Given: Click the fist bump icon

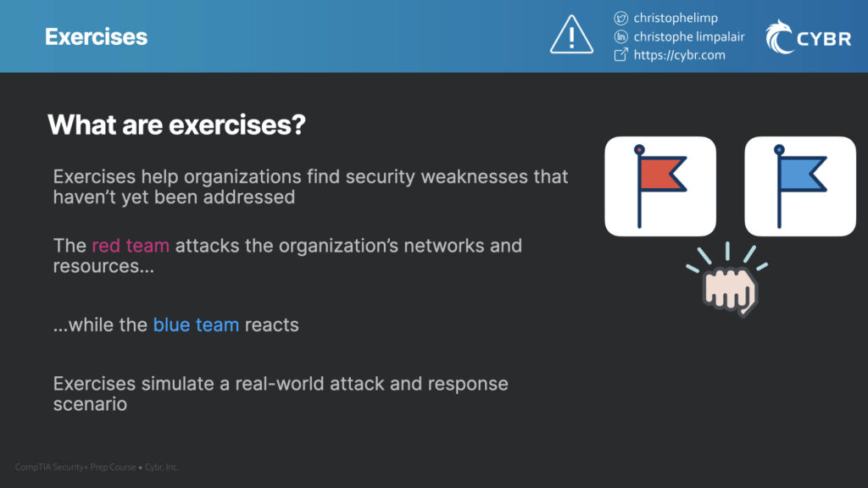Looking at the screenshot, I should click(728, 280).
